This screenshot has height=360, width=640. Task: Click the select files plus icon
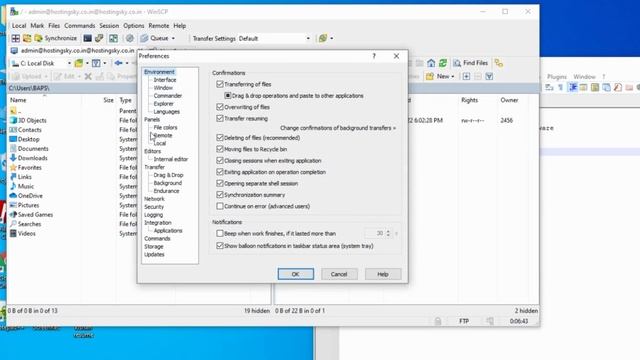pos(466,76)
